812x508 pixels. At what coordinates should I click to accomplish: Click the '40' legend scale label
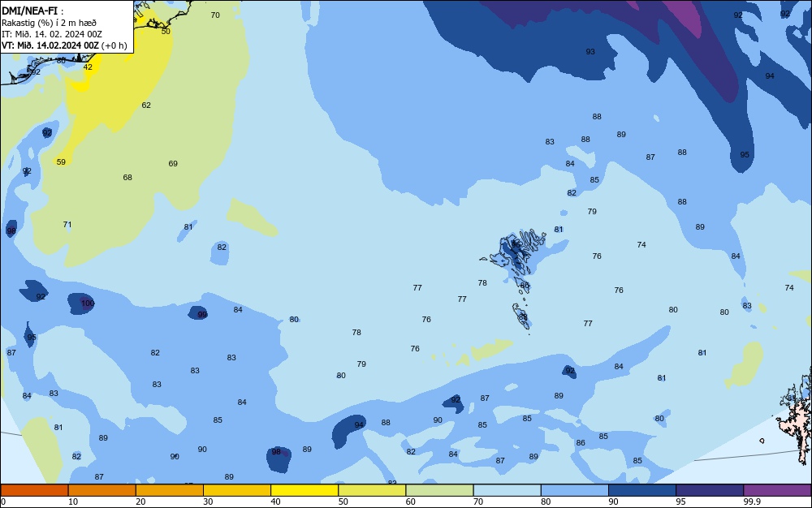(275, 502)
